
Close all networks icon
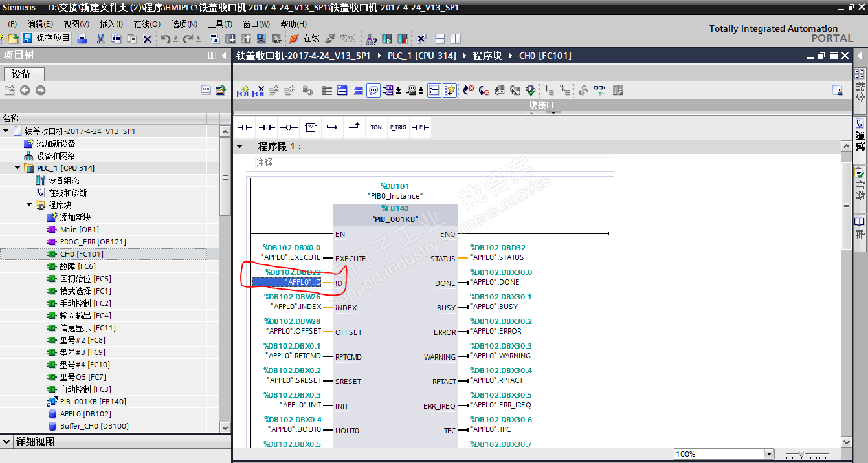(358, 91)
